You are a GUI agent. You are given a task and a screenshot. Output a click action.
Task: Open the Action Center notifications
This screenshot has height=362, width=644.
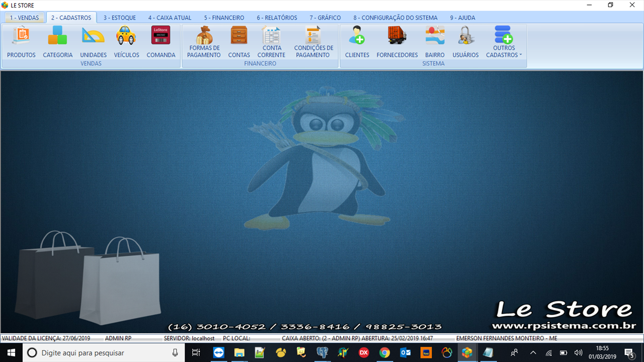pos(629,352)
